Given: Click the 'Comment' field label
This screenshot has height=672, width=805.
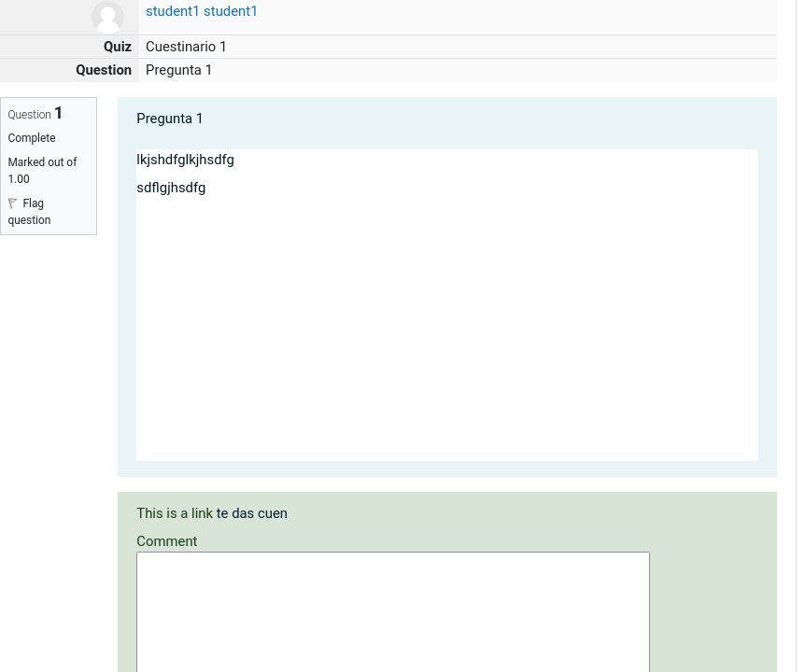Looking at the screenshot, I should point(167,541).
